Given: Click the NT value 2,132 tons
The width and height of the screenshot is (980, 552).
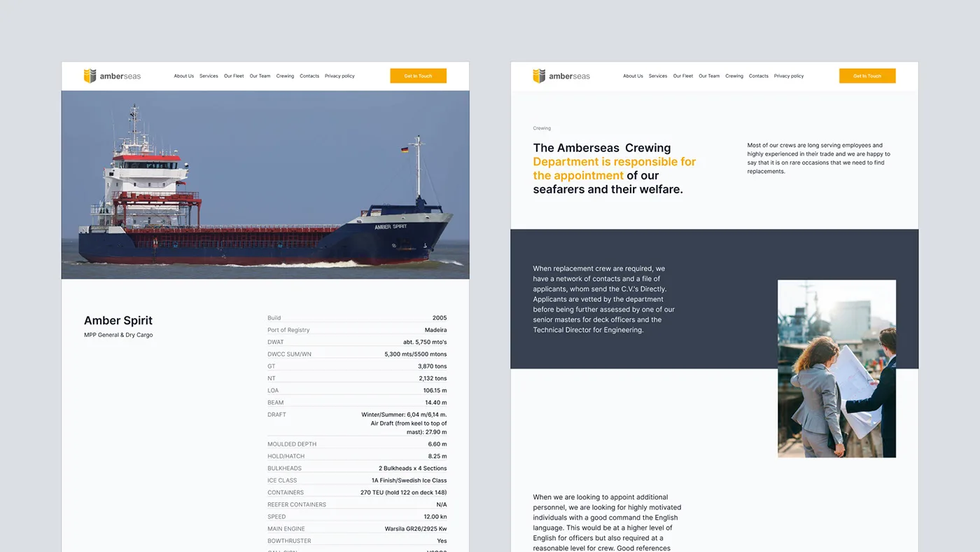Looking at the screenshot, I should pos(433,378).
